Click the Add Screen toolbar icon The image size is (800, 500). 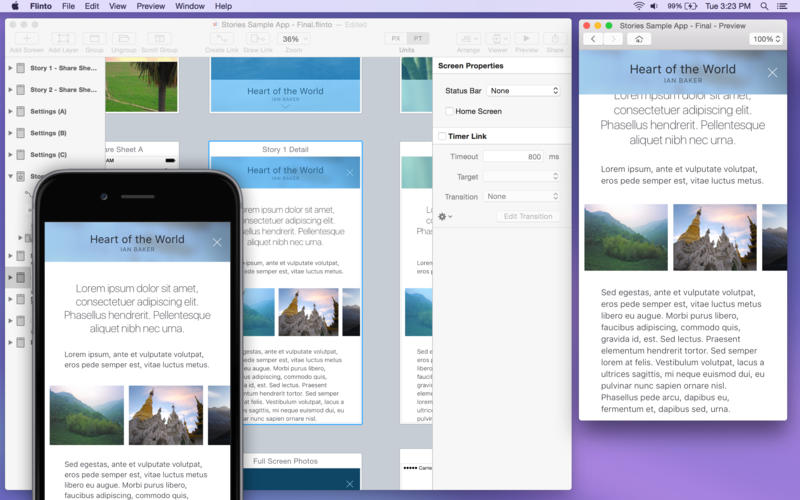point(27,39)
